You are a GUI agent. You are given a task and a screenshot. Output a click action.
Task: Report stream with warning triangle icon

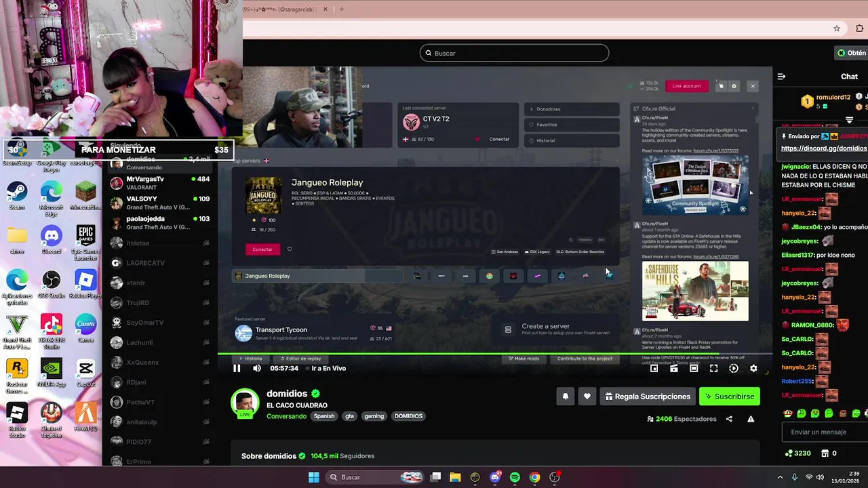coord(751,419)
